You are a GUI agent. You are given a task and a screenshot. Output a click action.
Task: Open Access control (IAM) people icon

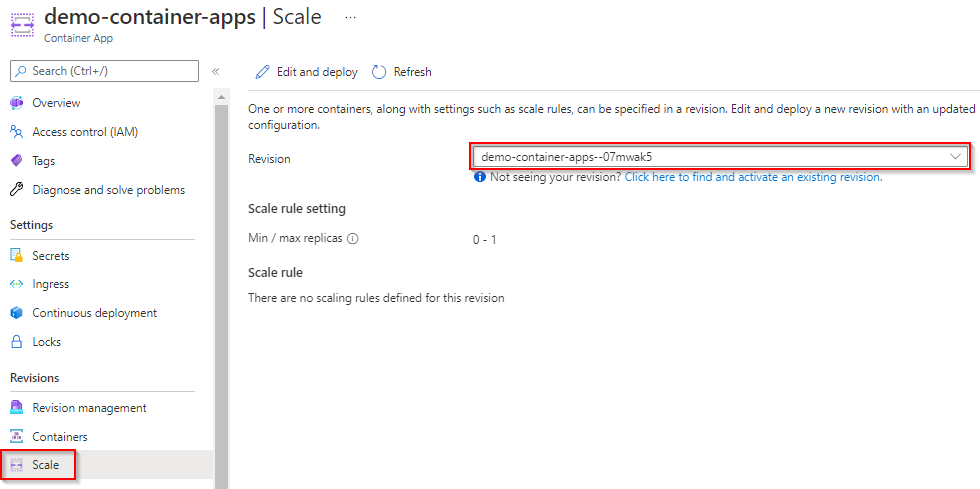click(17, 132)
